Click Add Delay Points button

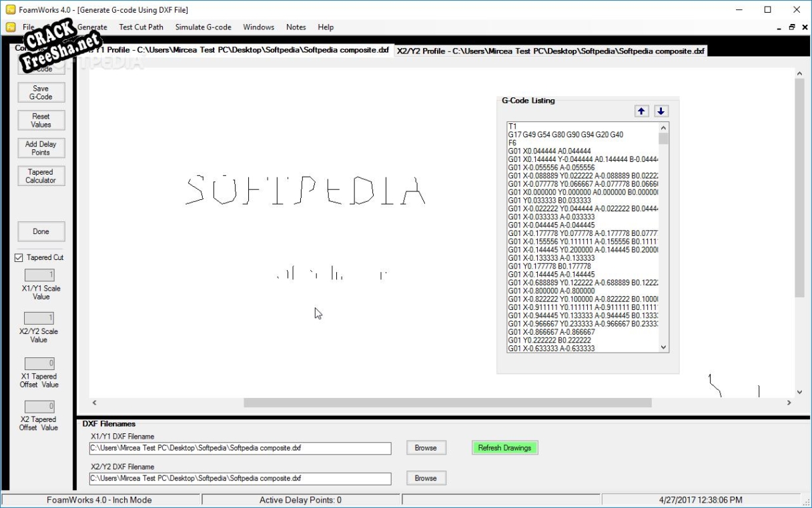[41, 148]
